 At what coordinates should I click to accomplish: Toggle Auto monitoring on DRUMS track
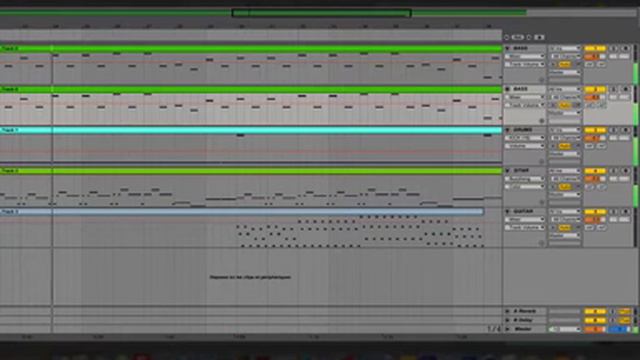565,146
